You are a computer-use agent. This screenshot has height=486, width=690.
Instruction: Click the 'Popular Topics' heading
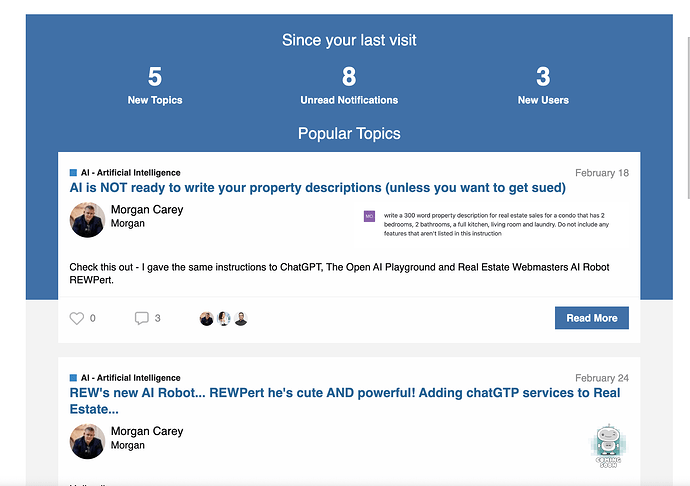349,133
